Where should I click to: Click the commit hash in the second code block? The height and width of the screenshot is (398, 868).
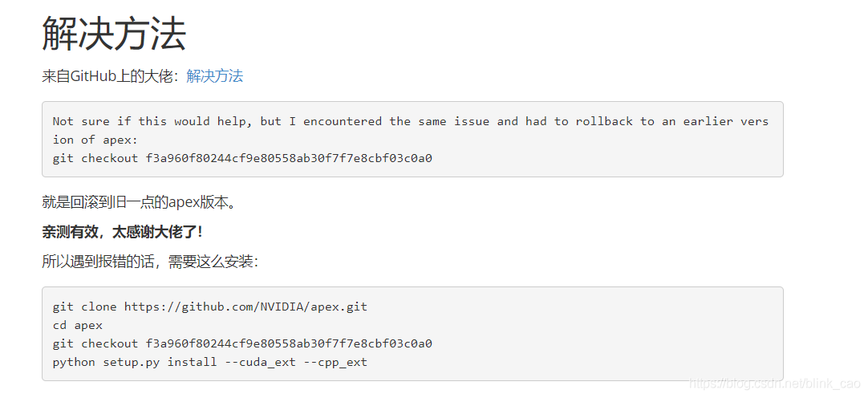[x=289, y=343]
